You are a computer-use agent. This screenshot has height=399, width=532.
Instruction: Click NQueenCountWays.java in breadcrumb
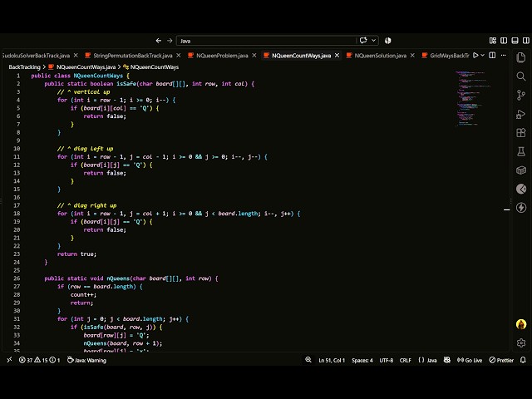point(86,67)
